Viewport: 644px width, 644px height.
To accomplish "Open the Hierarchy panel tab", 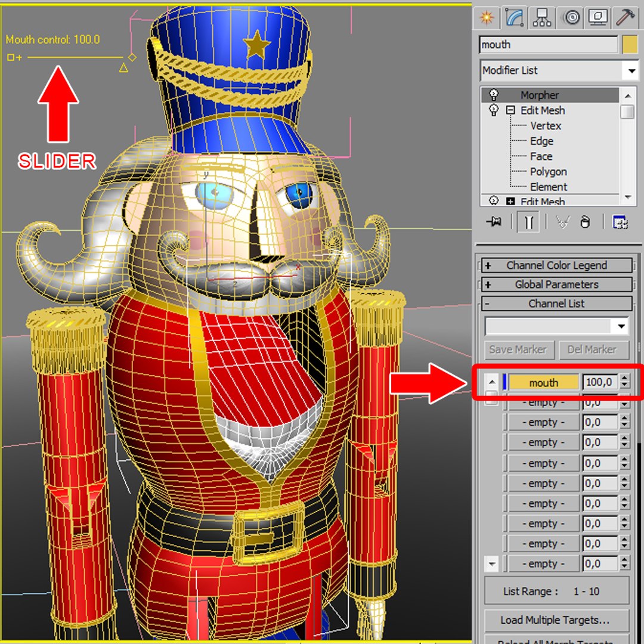I will click(542, 17).
